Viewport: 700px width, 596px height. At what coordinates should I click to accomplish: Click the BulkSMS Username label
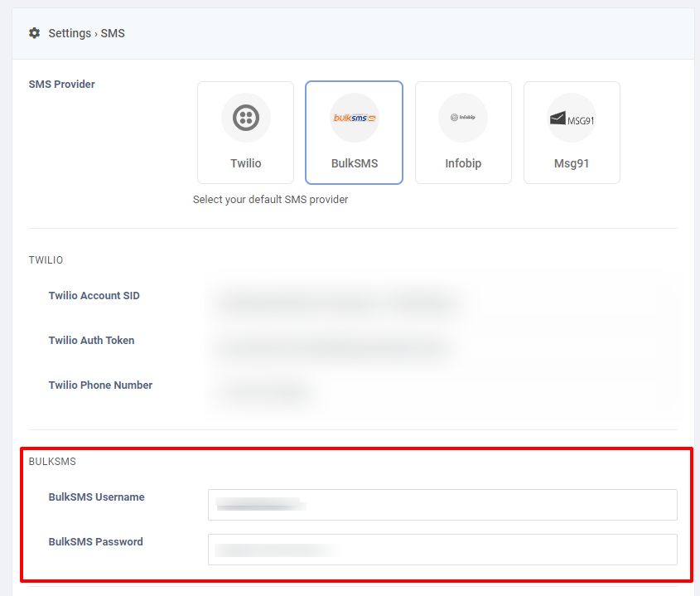click(x=96, y=497)
